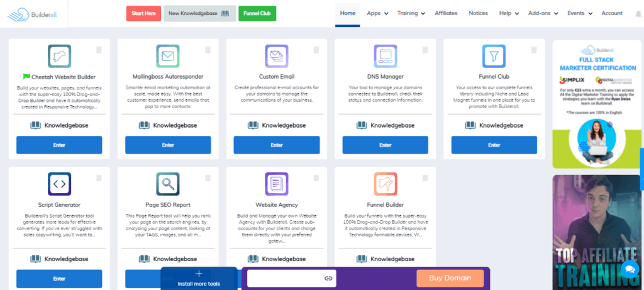Open Knowledgebase for Cheetah Website Builder
Viewport: 644px width, 290px height.
click(x=59, y=125)
